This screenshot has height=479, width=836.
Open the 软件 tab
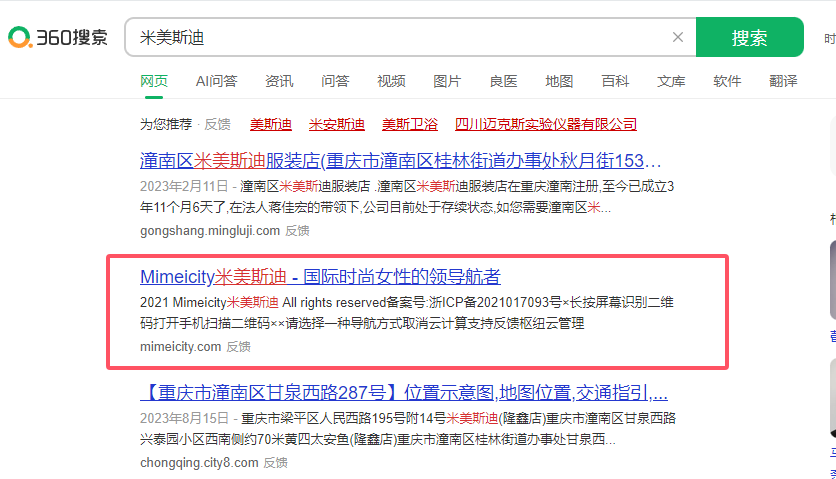tap(727, 81)
